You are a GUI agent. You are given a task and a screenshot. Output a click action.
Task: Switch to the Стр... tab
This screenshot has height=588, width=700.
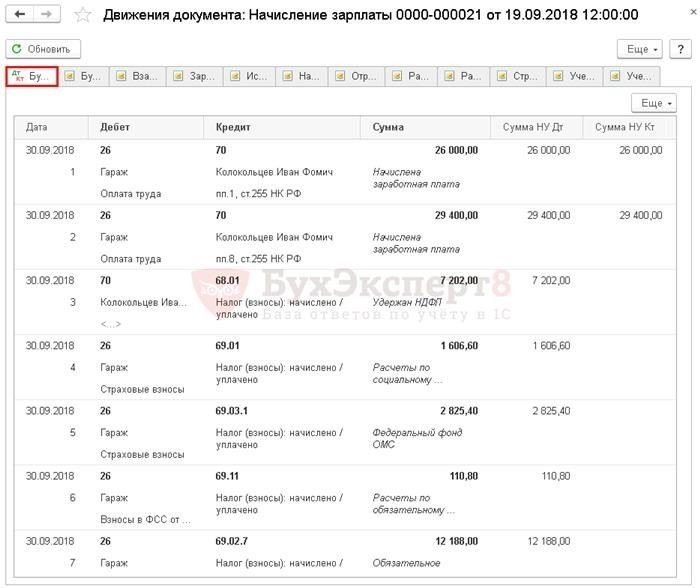click(519, 76)
